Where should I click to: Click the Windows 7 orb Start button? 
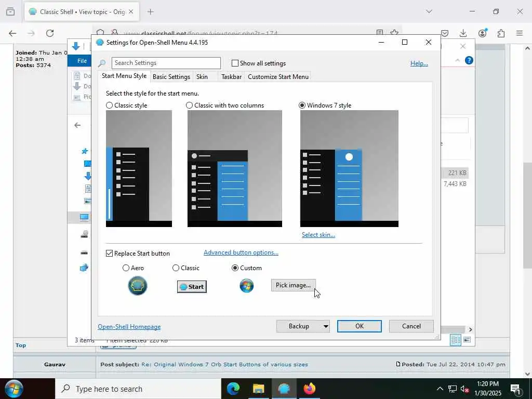14,389
